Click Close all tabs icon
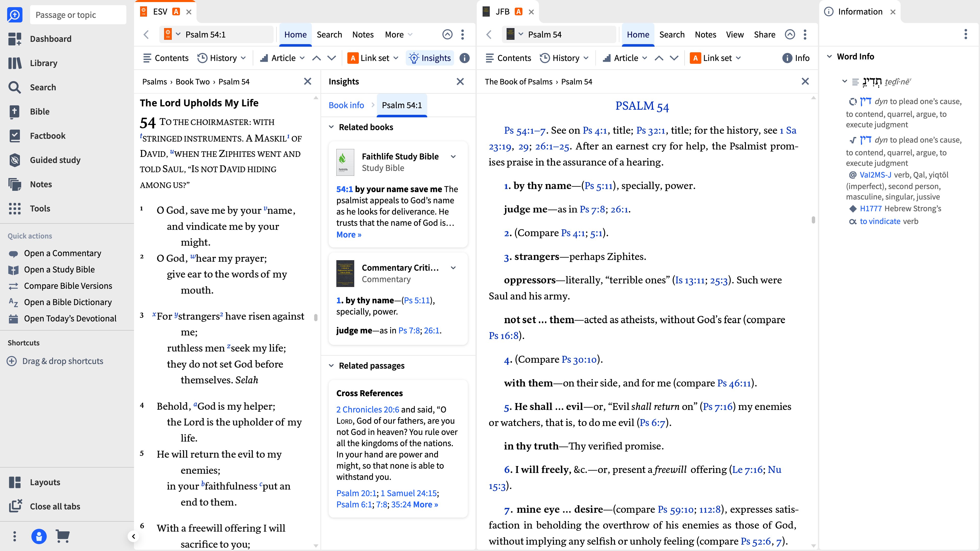This screenshot has width=980, height=551. 15,506
